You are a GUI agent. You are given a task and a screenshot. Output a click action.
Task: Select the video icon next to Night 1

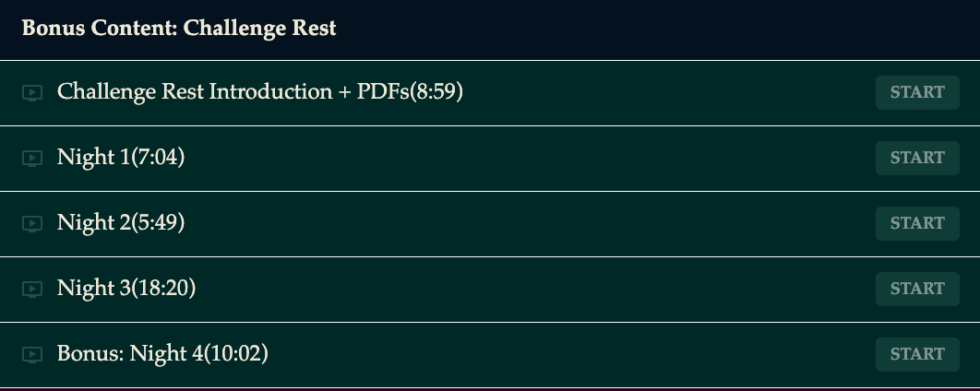(x=32, y=158)
